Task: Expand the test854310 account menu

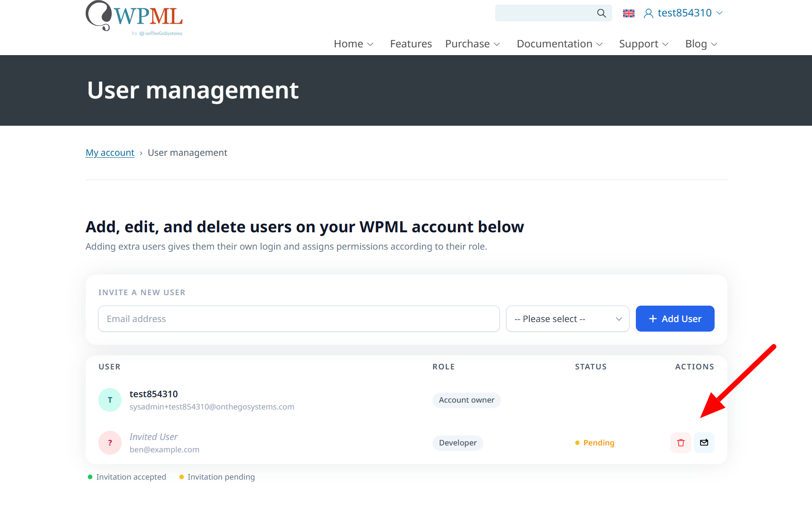Action: [x=690, y=13]
